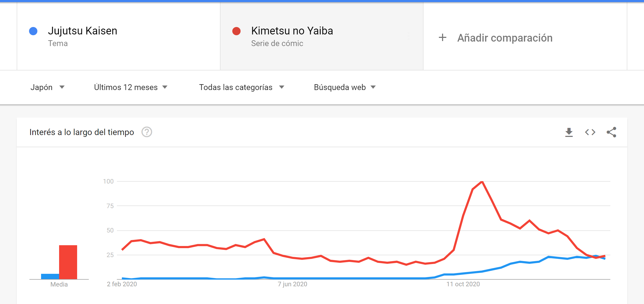Expand the Japón region dropdown
Image resolution: width=644 pixels, height=304 pixels.
tap(47, 87)
